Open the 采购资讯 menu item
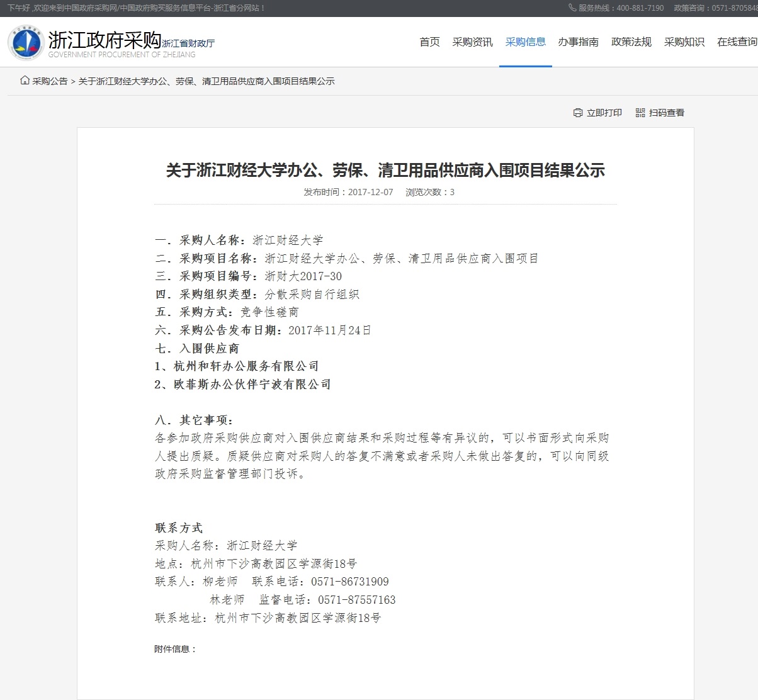This screenshot has width=758, height=700. (472, 42)
